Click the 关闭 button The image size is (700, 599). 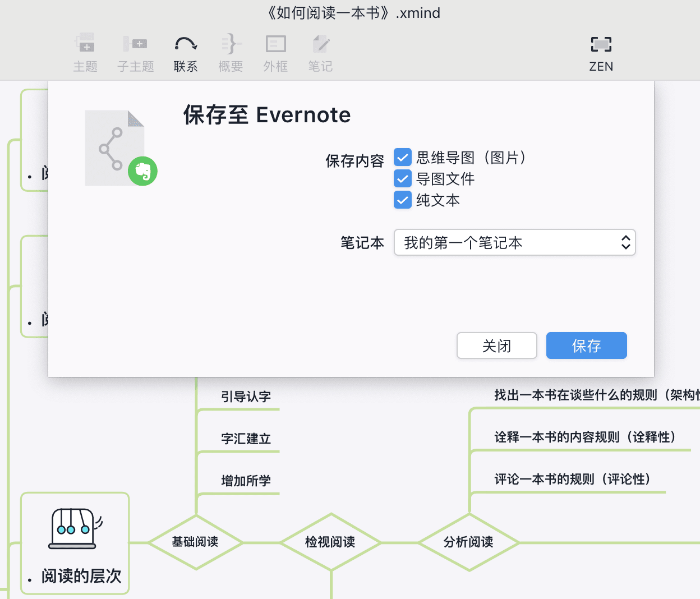click(497, 345)
